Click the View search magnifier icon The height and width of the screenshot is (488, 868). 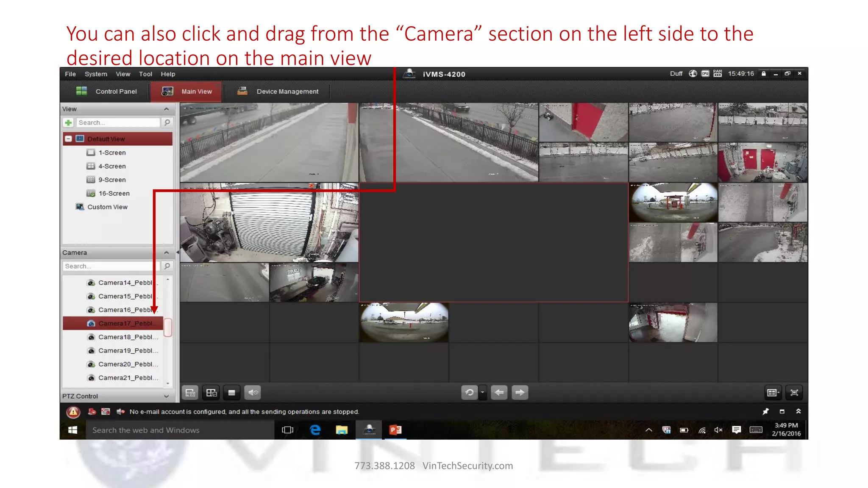tap(167, 122)
